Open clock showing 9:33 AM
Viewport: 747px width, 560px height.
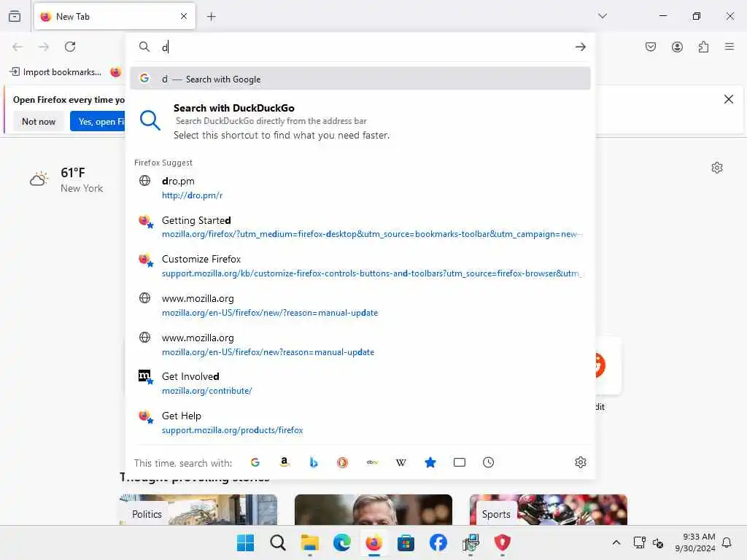(x=695, y=542)
